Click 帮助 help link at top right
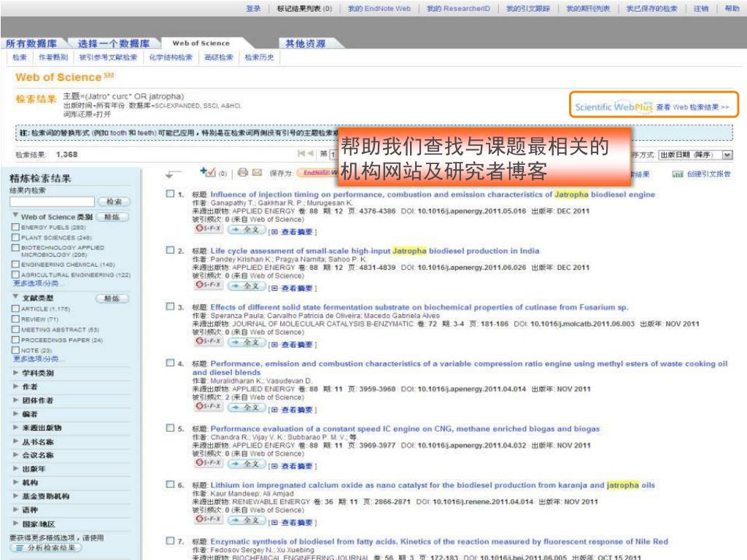 [x=732, y=9]
